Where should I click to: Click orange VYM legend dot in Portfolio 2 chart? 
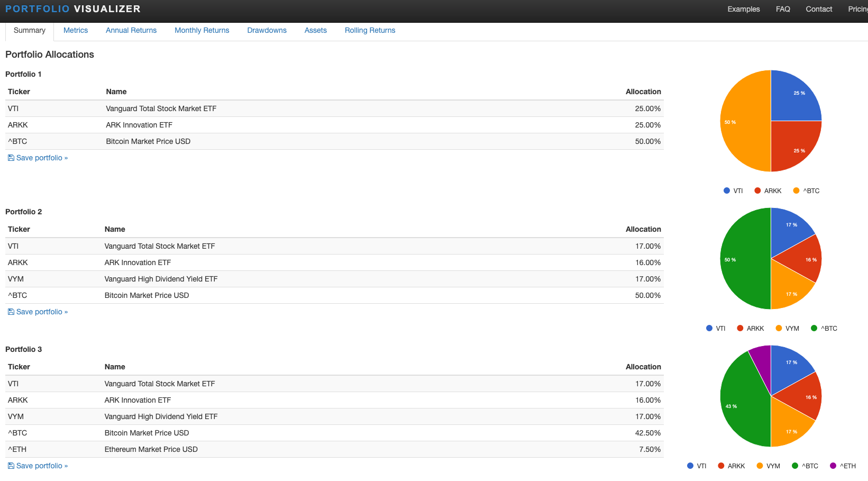[779, 328]
